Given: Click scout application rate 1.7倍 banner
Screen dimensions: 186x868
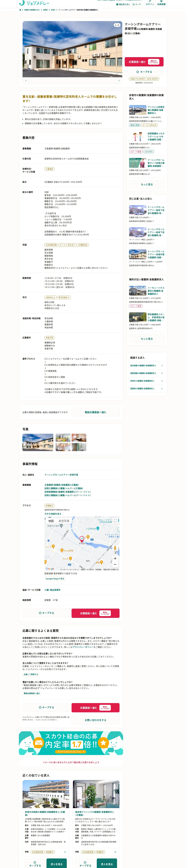Looking at the screenshot, I should tap(71, 743).
